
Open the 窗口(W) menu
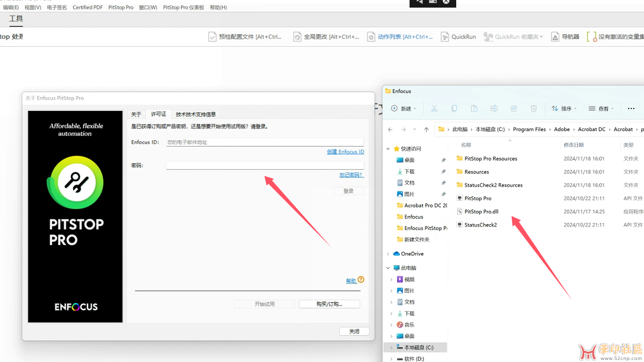[148, 8]
